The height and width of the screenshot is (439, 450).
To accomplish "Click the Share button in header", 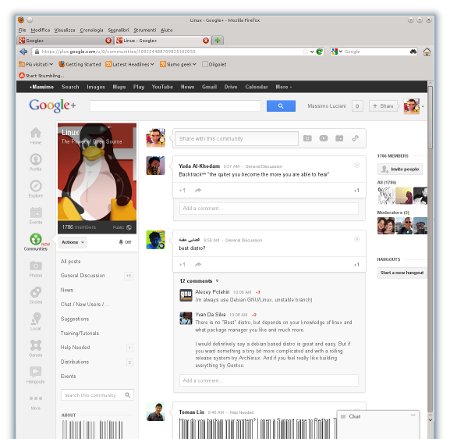I will click(x=383, y=106).
